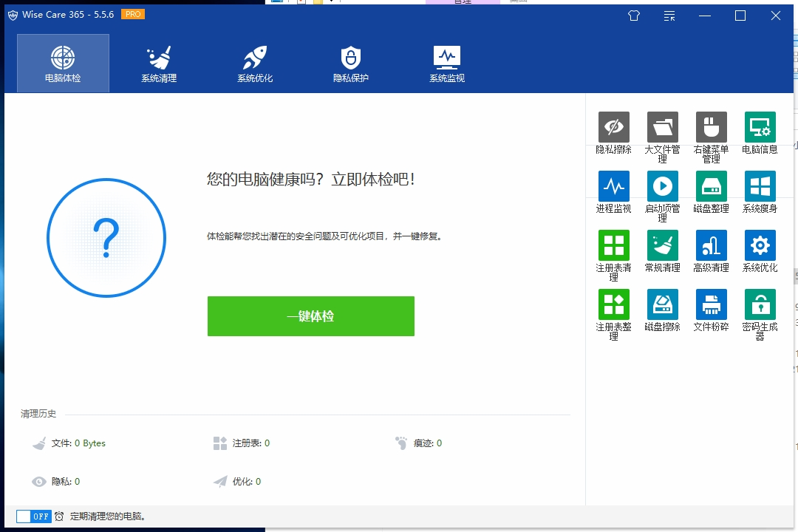Switch to the 隐私保护 privacy protector tab
This screenshot has height=532, width=798.
pos(351,63)
